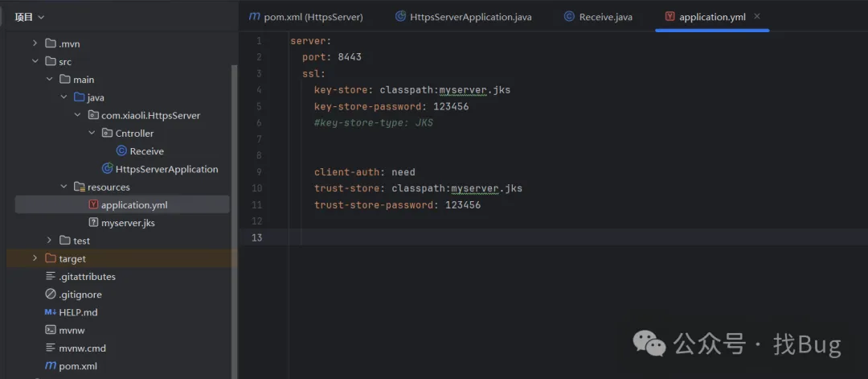Click the main folder icon

[x=65, y=79]
